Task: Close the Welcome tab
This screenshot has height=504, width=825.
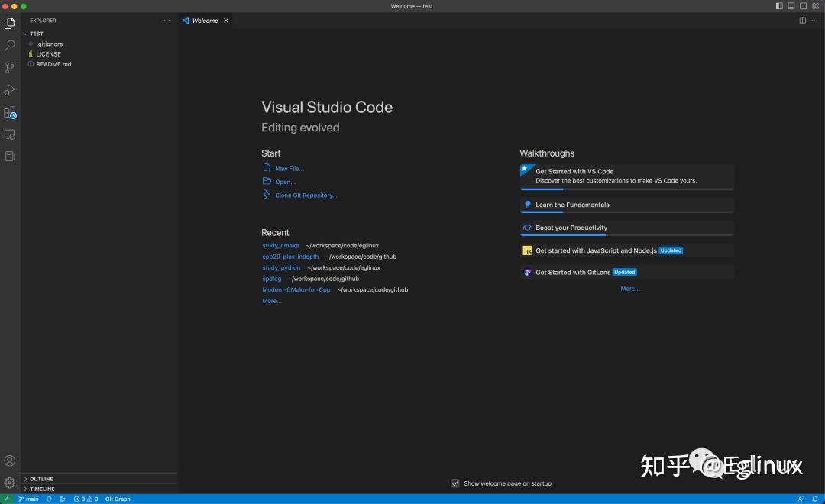Action: pos(225,21)
